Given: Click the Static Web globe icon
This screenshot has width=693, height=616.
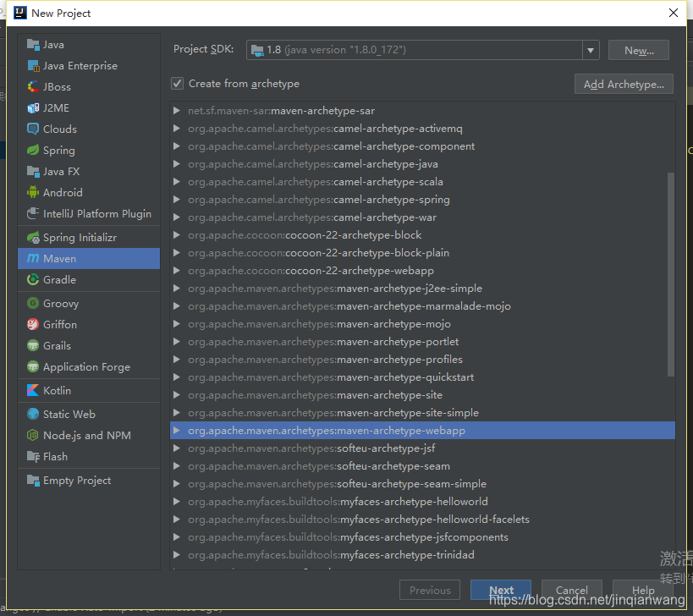Looking at the screenshot, I should pos(33,415).
